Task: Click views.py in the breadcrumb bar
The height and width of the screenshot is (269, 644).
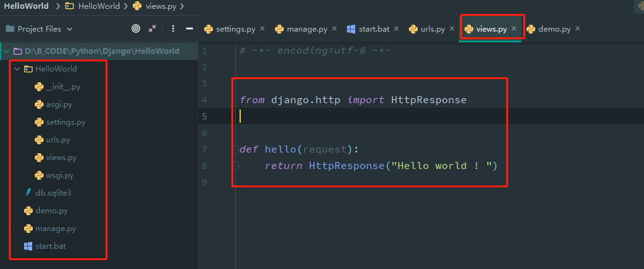Action: 161,6
